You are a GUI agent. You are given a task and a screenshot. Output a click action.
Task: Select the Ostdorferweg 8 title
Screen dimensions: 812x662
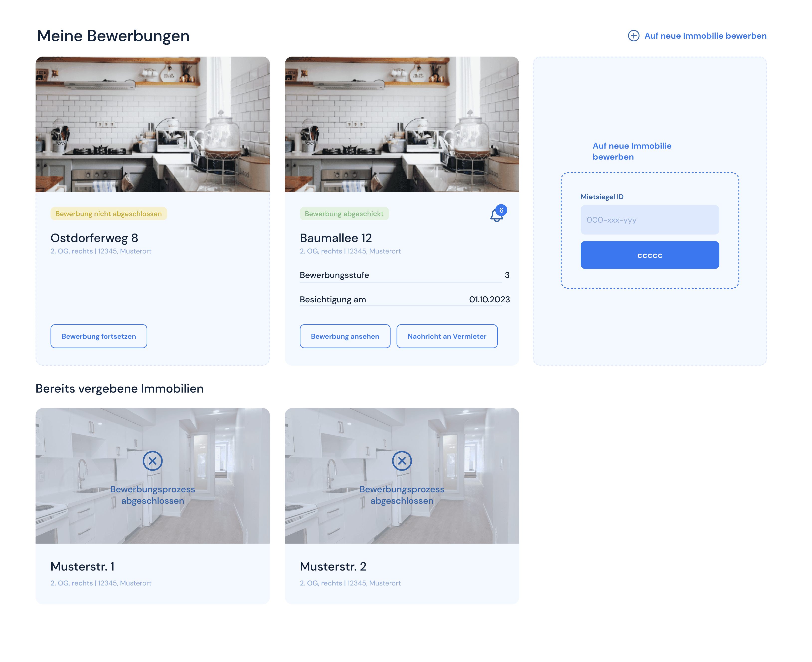point(94,238)
